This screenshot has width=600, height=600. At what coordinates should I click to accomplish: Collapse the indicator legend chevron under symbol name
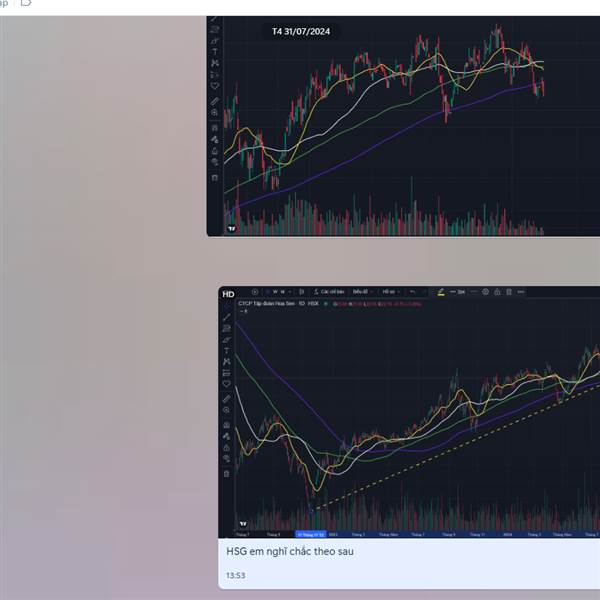coord(243,311)
